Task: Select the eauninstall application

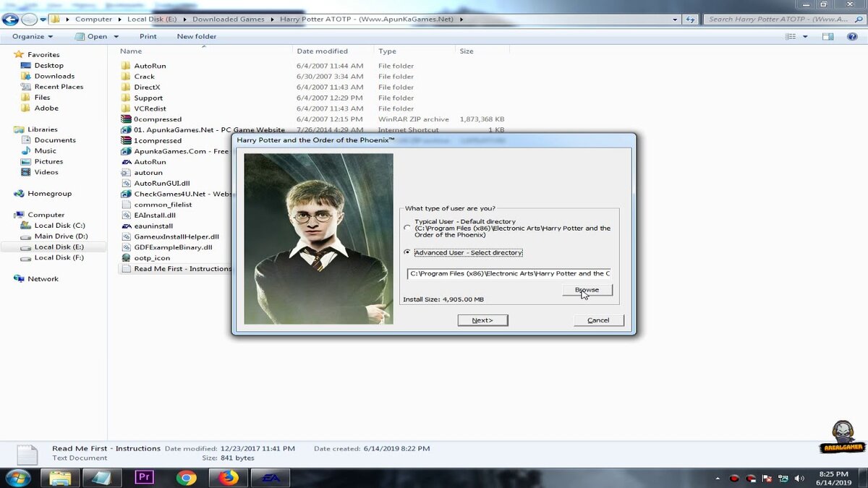Action: pyautogui.click(x=153, y=226)
